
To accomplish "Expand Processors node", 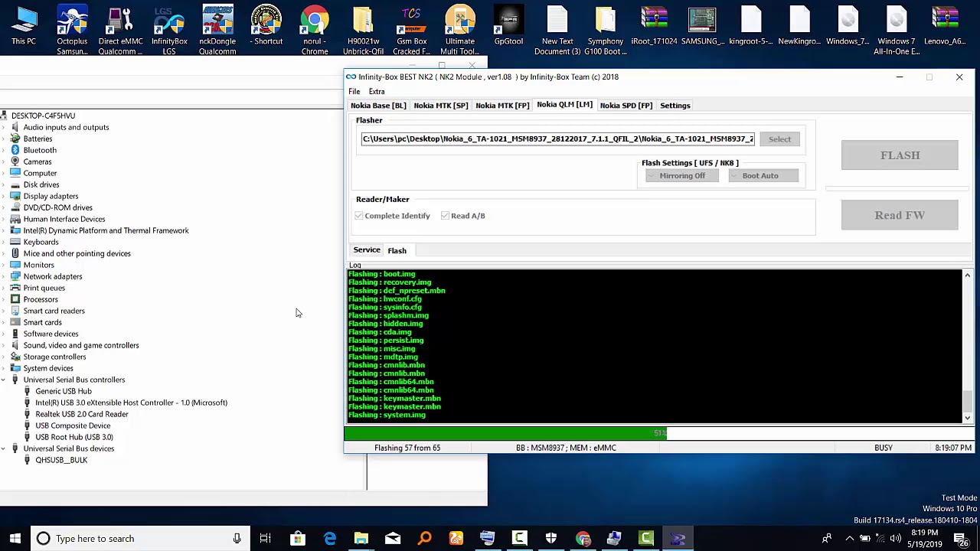I will pyautogui.click(x=4, y=299).
